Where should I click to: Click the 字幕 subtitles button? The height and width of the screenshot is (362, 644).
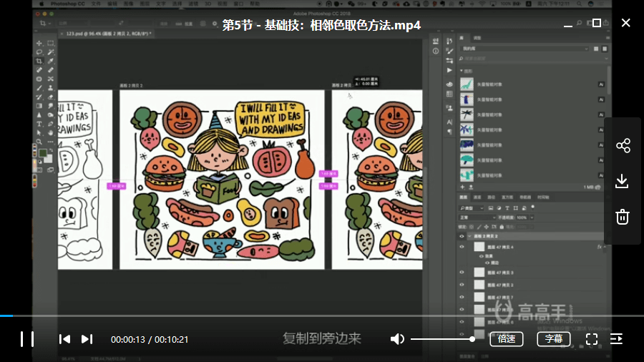(x=554, y=339)
